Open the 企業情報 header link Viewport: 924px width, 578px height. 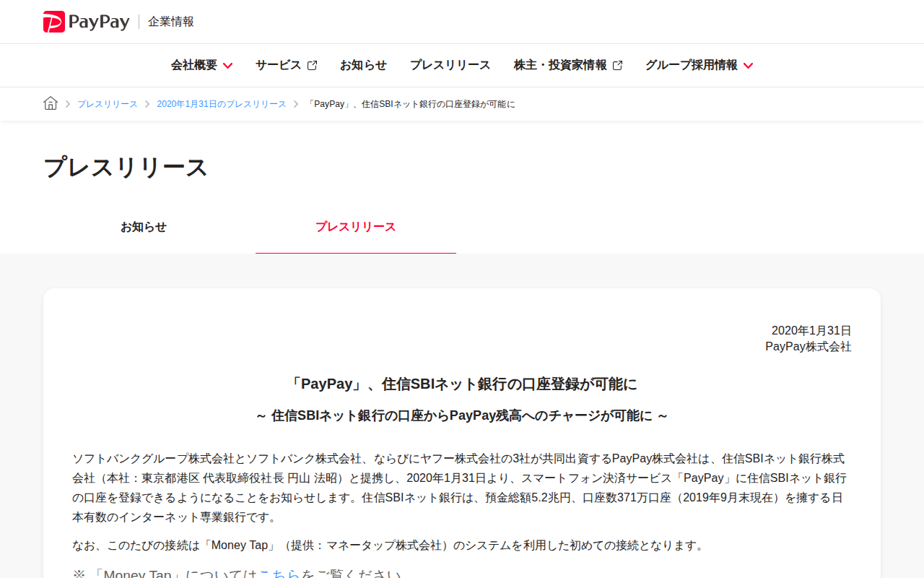tap(171, 22)
